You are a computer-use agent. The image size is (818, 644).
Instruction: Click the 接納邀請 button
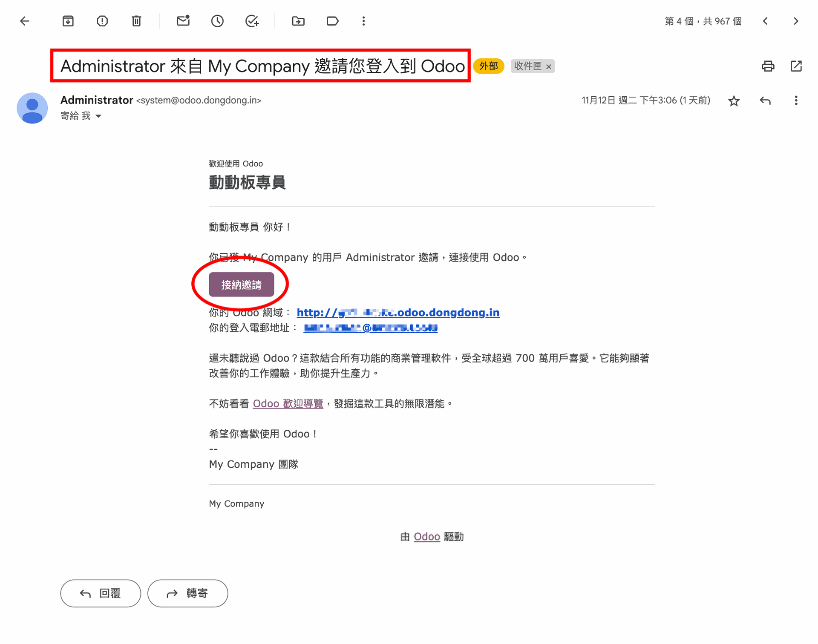241,285
